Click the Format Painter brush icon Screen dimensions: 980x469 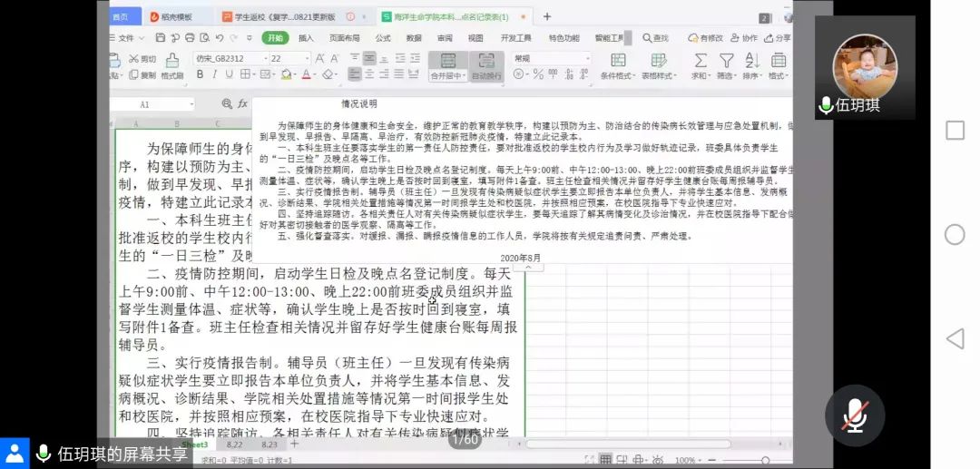pyautogui.click(x=171, y=62)
